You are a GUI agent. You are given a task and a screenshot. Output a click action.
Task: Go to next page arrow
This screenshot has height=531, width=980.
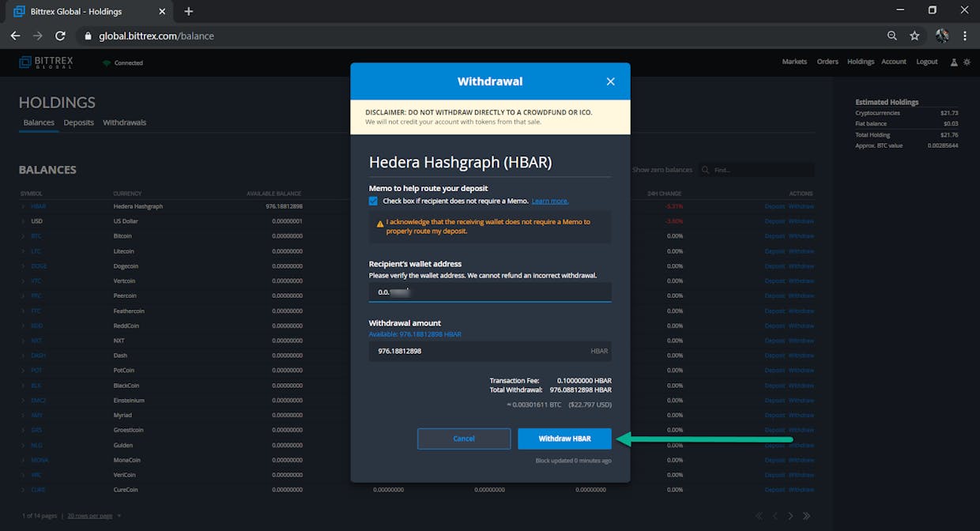coord(791,516)
